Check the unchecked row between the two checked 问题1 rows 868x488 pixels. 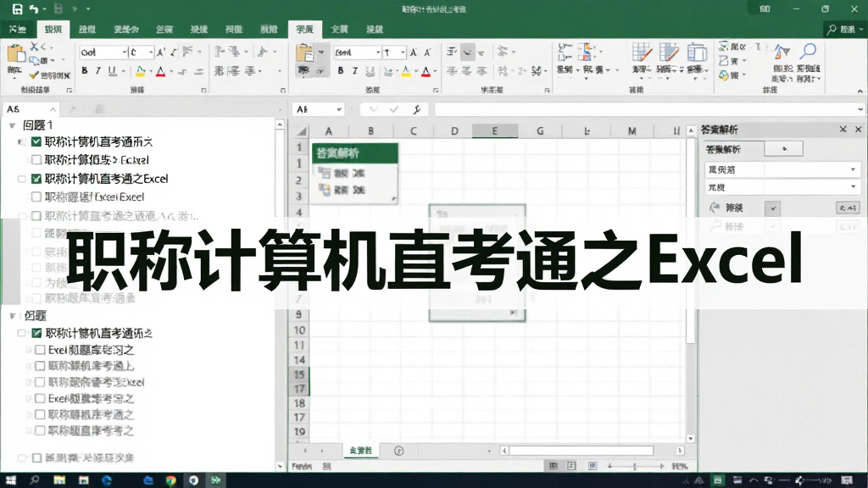coord(36,160)
